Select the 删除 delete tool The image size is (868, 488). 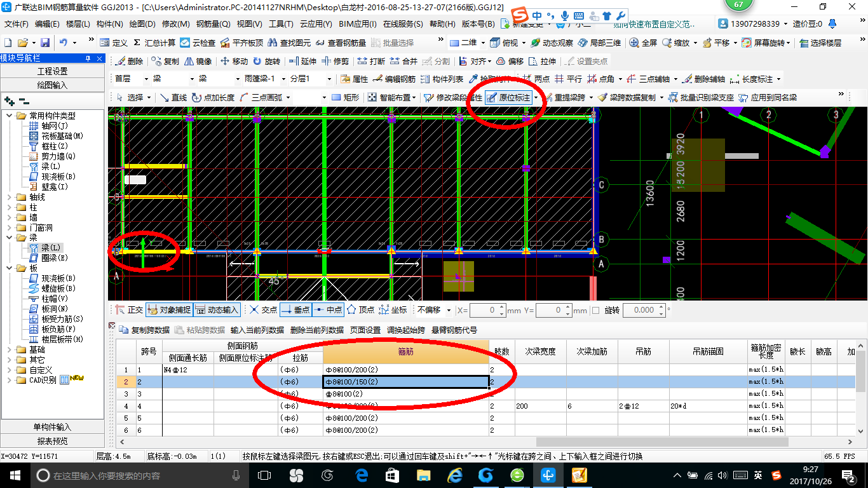tap(129, 62)
